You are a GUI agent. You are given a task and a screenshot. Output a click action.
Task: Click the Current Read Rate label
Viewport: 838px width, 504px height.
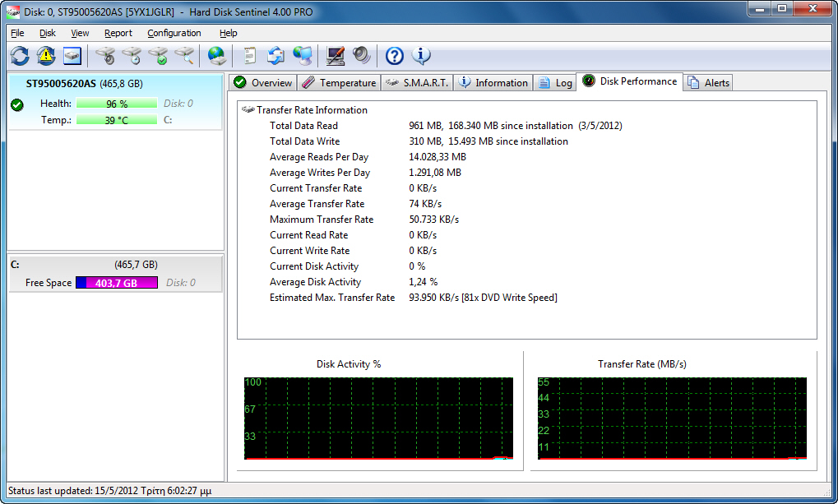pyautogui.click(x=309, y=235)
